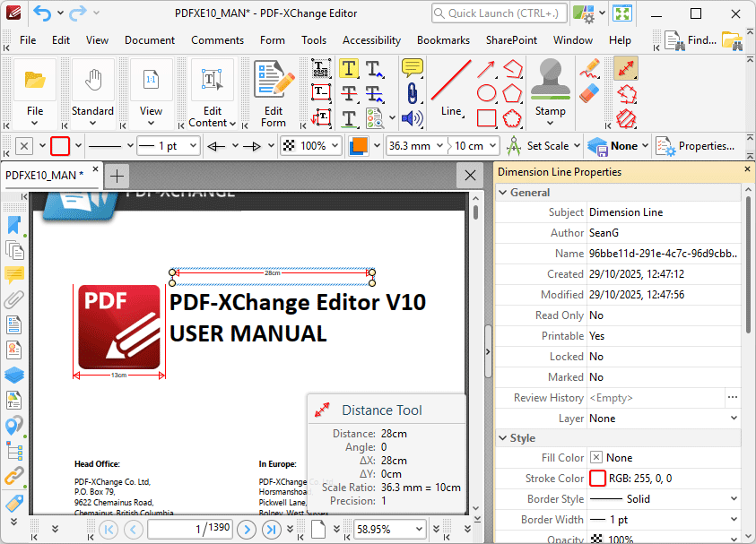Go to the last page

coord(272,530)
